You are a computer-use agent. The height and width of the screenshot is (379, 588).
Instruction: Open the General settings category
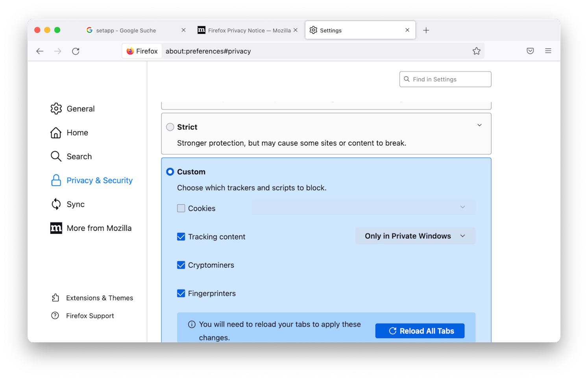pos(80,109)
